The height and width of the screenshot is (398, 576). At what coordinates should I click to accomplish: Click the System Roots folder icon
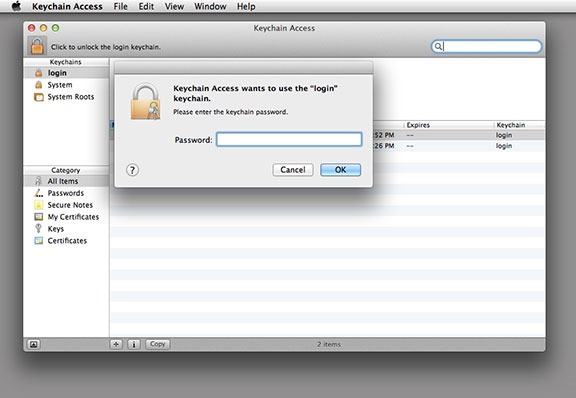39,97
